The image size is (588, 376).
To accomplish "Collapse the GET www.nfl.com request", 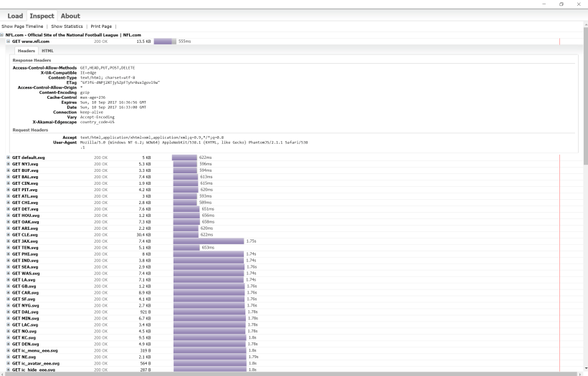I will pyautogui.click(x=9, y=42).
